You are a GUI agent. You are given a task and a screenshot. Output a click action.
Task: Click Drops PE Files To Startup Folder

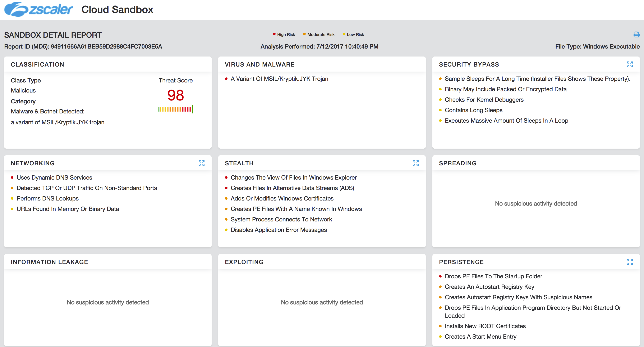click(x=493, y=276)
